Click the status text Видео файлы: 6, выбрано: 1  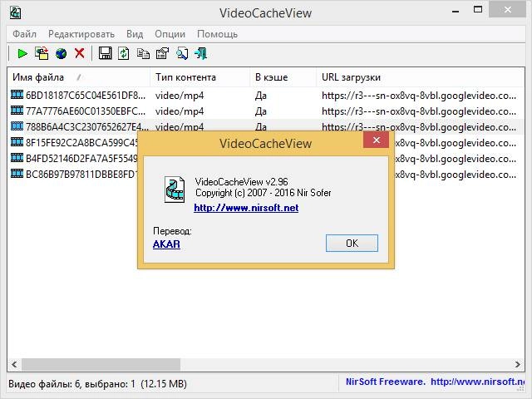coord(98,384)
